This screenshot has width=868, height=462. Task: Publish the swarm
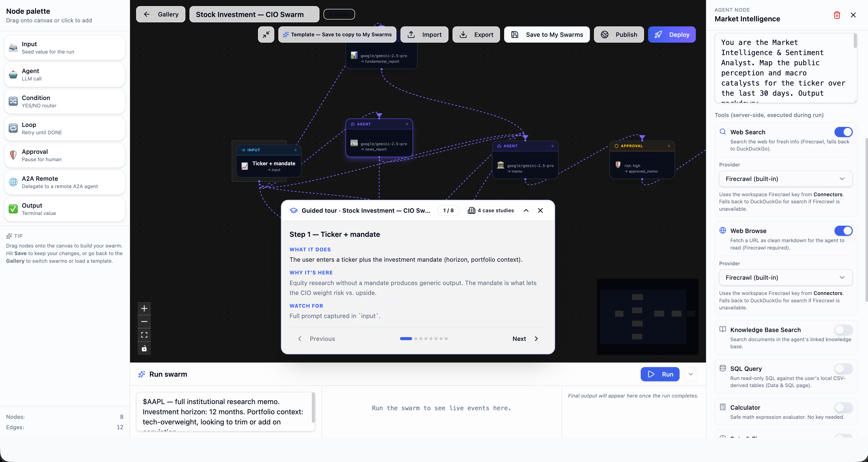tap(619, 34)
